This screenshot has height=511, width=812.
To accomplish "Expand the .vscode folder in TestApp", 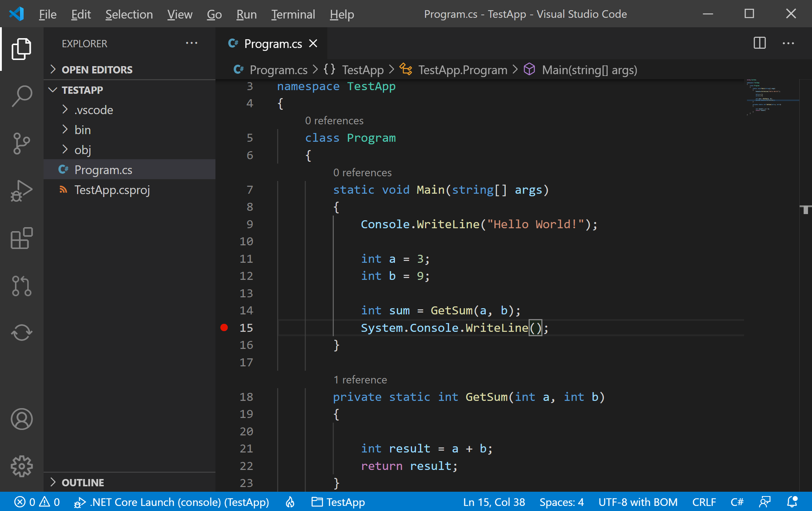I will [94, 110].
